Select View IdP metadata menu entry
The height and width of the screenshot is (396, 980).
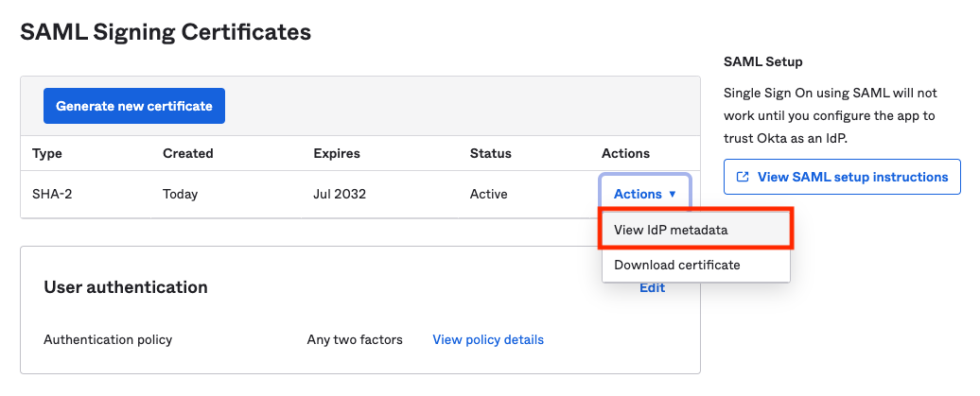click(696, 230)
